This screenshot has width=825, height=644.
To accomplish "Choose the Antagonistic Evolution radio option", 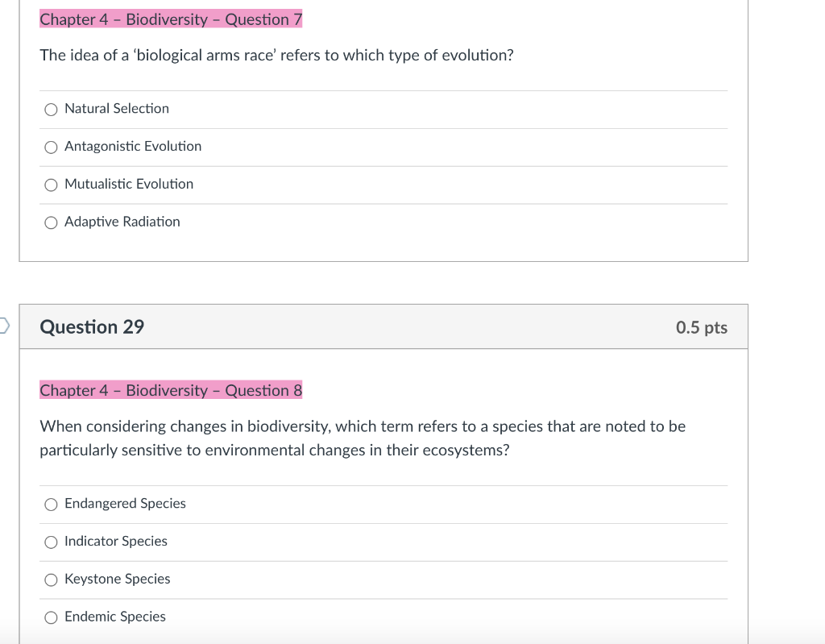I will 51,147.
